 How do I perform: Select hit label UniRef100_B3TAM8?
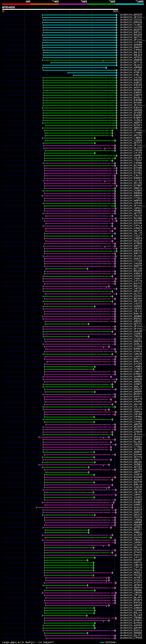coord(131,168)
